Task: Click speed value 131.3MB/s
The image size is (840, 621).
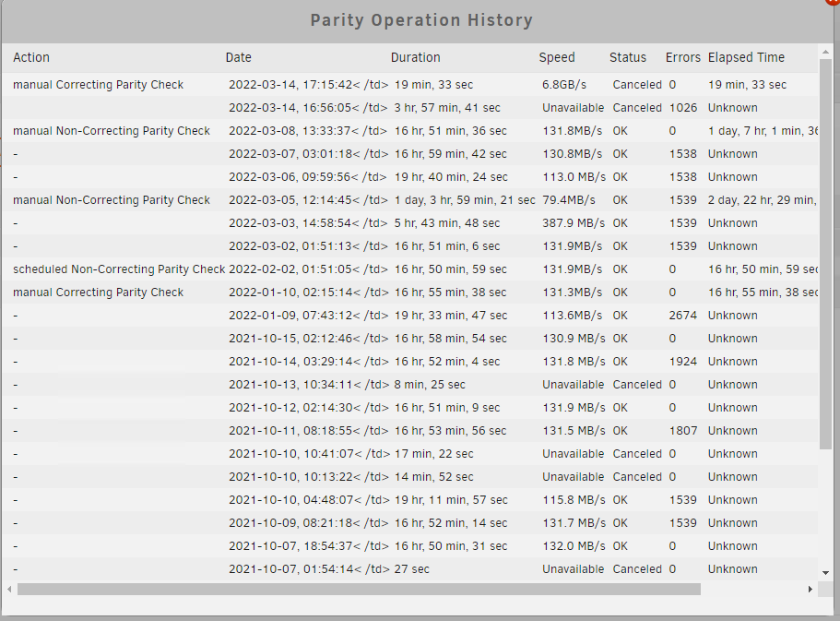Action: [x=573, y=293]
